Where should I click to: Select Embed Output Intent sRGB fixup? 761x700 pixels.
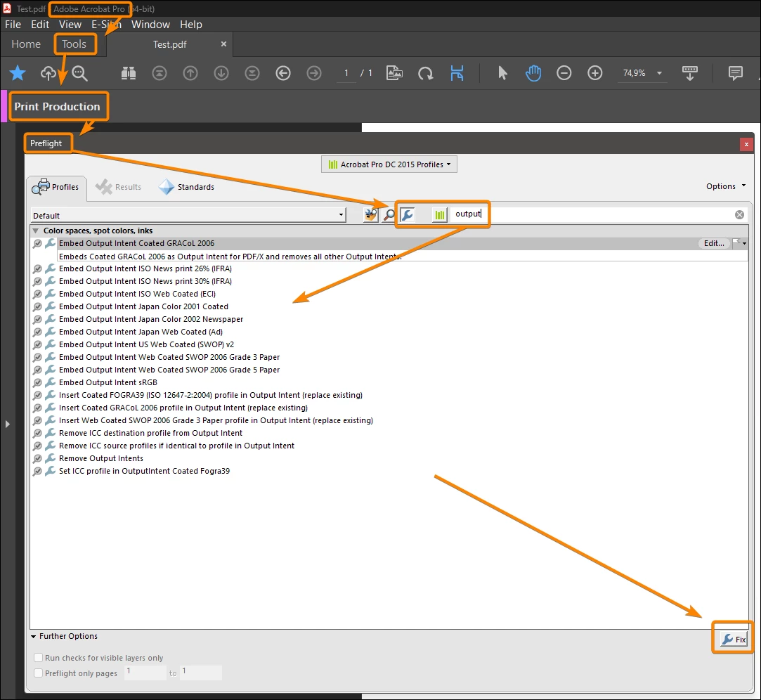(108, 382)
